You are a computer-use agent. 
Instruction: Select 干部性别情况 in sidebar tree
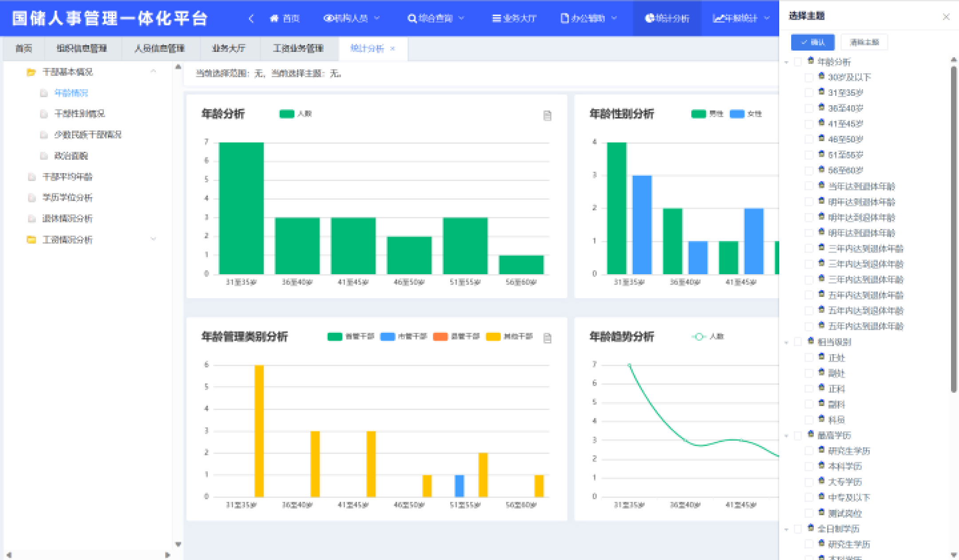(x=79, y=114)
